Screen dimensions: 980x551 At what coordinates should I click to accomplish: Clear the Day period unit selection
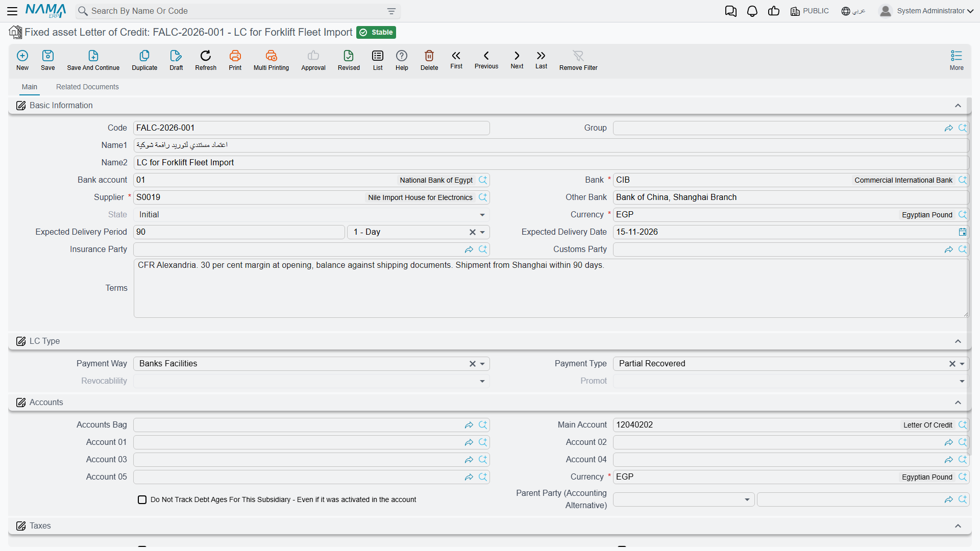(472, 232)
